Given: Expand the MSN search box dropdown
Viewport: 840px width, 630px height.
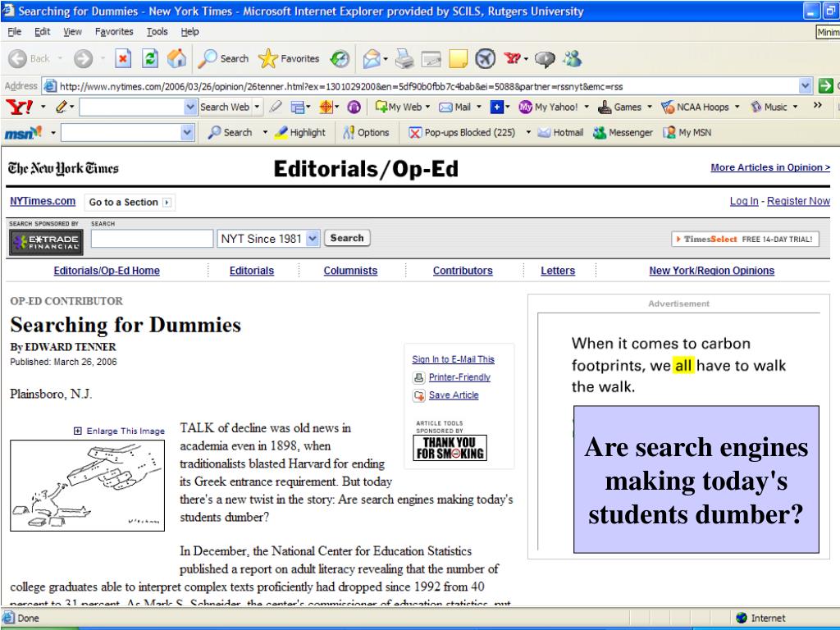Looking at the screenshot, I should coord(187,132).
